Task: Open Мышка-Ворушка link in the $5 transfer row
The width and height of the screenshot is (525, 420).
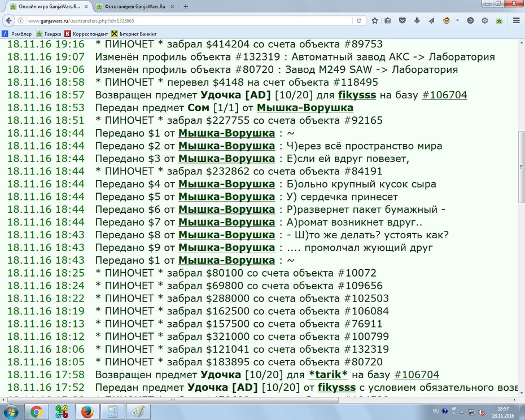Action: coord(227,197)
